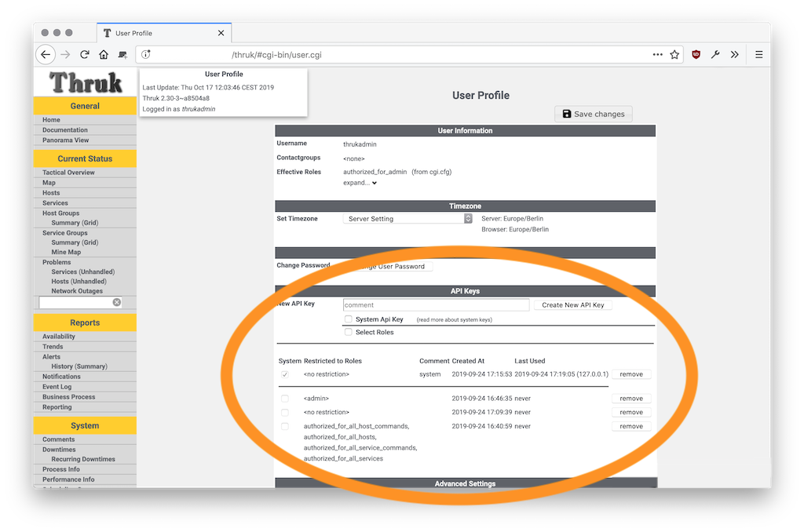The image size is (804, 532).
Task: Open uBlock shield extension icon
Action: (696, 54)
